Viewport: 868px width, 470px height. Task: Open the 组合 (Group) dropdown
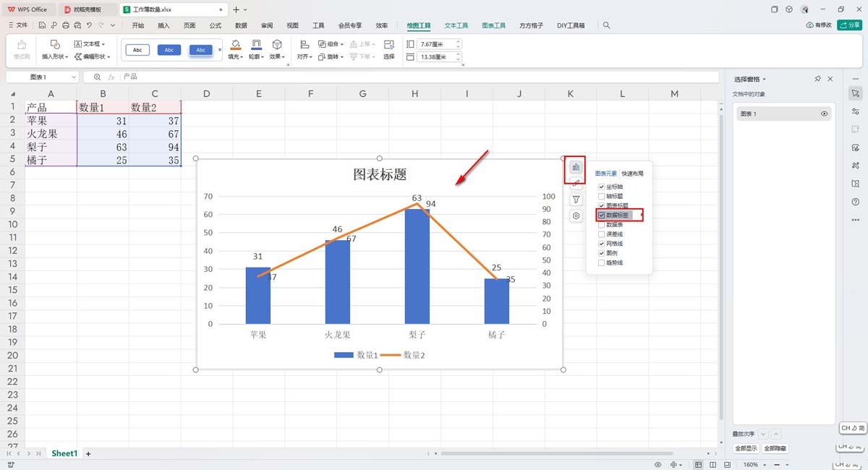tap(331, 44)
